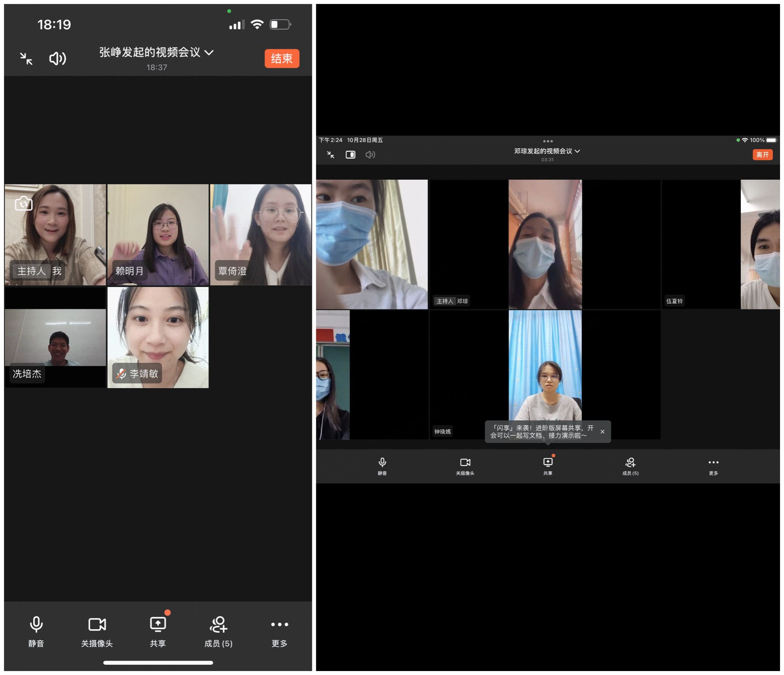This screenshot has width=784, height=675.
Task: Toggle speaker icon in tablet meeting header
Action: [x=370, y=155]
